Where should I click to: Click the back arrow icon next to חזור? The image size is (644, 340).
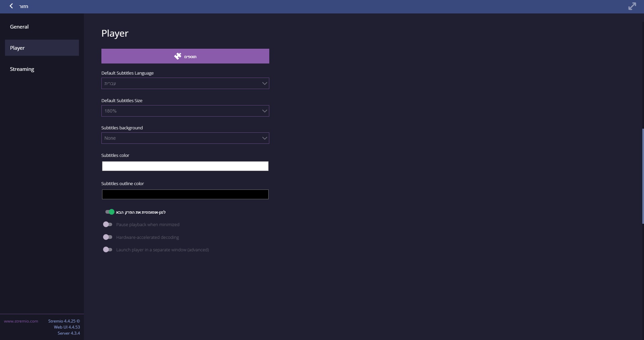[x=11, y=6]
